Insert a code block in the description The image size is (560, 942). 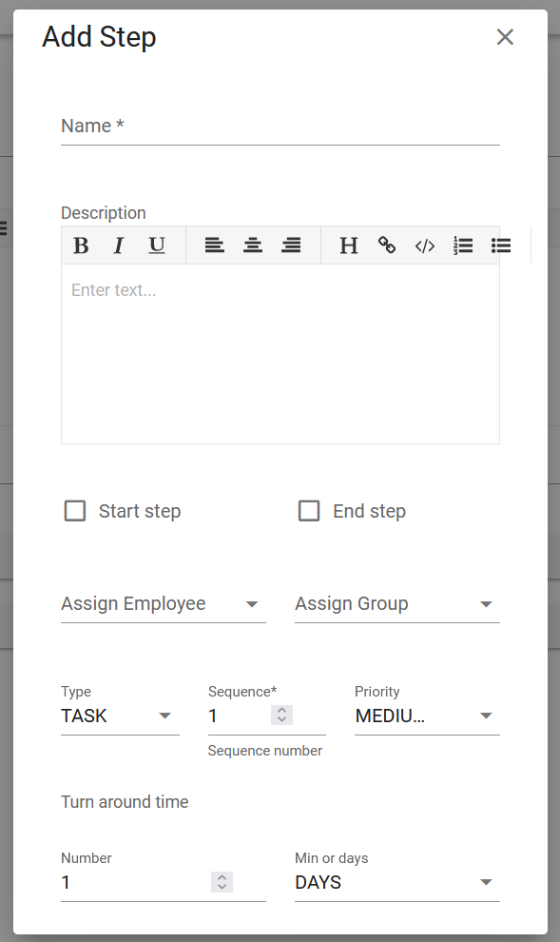(x=425, y=245)
